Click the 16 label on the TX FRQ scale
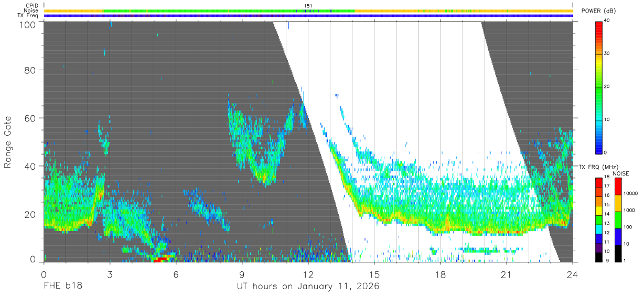This screenshot has height=297, width=644. tap(607, 195)
